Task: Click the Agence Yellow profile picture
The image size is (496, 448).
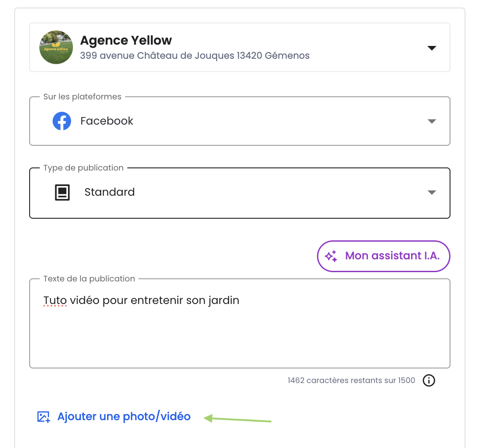Action: tap(56, 47)
